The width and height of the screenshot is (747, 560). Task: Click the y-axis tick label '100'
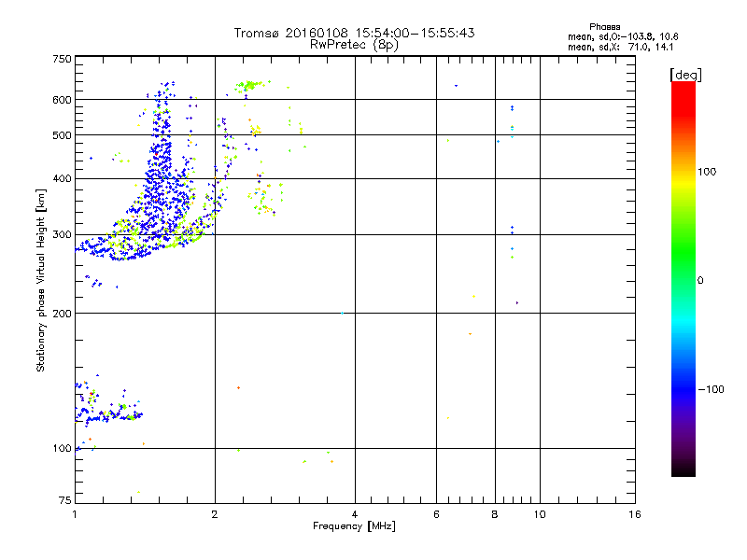[62, 449]
